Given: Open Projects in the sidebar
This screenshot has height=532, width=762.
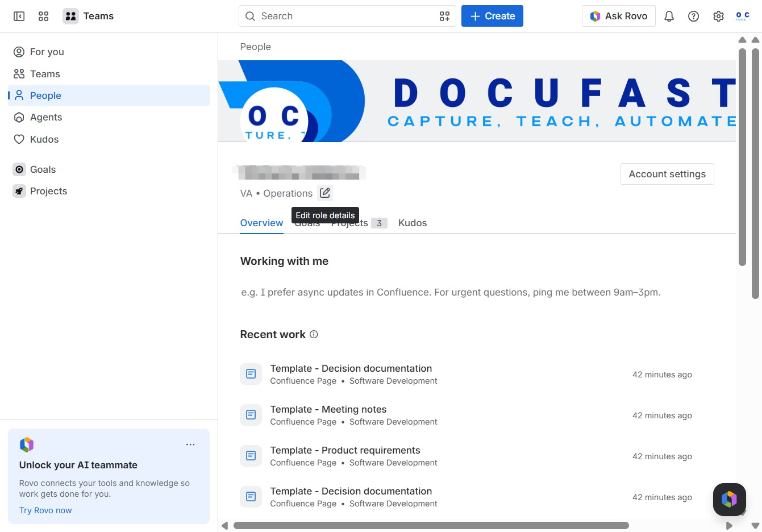Looking at the screenshot, I should 109,191.
